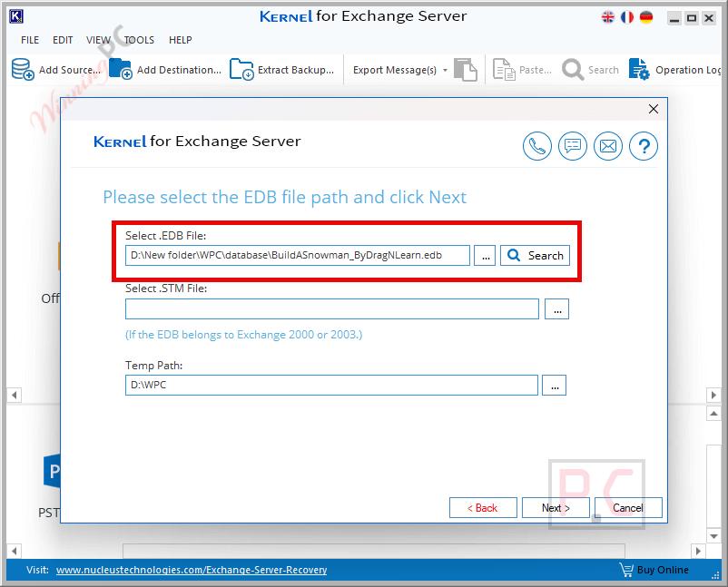Click the Buy Online cart icon
The width and height of the screenshot is (728, 587).
[626, 570]
